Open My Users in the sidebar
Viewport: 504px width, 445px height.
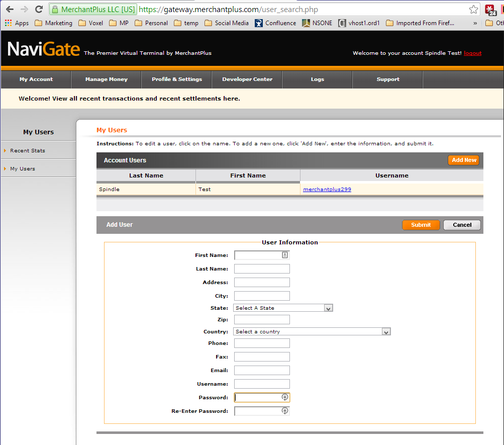point(23,168)
